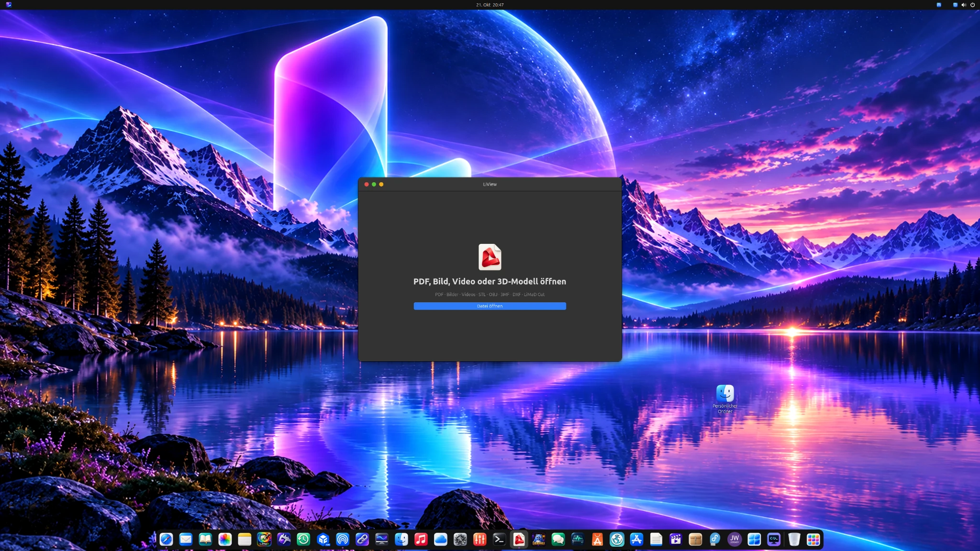
Task: Open the text document editor in the dock
Action: coord(657,540)
